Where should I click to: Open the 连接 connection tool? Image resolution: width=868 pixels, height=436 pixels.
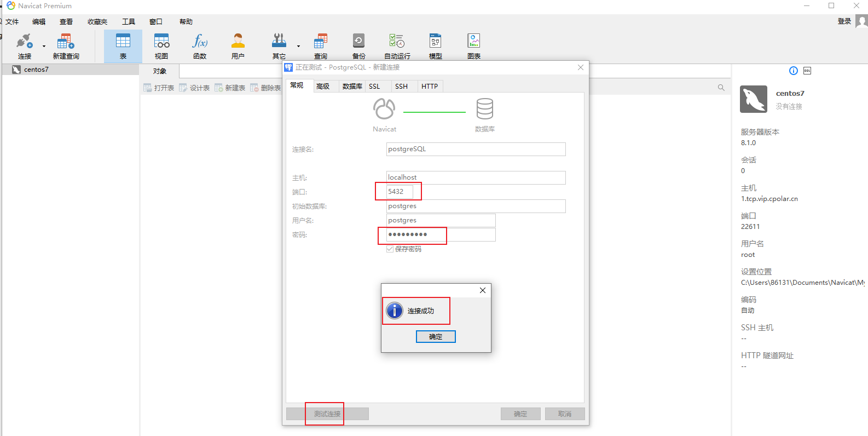pos(25,46)
